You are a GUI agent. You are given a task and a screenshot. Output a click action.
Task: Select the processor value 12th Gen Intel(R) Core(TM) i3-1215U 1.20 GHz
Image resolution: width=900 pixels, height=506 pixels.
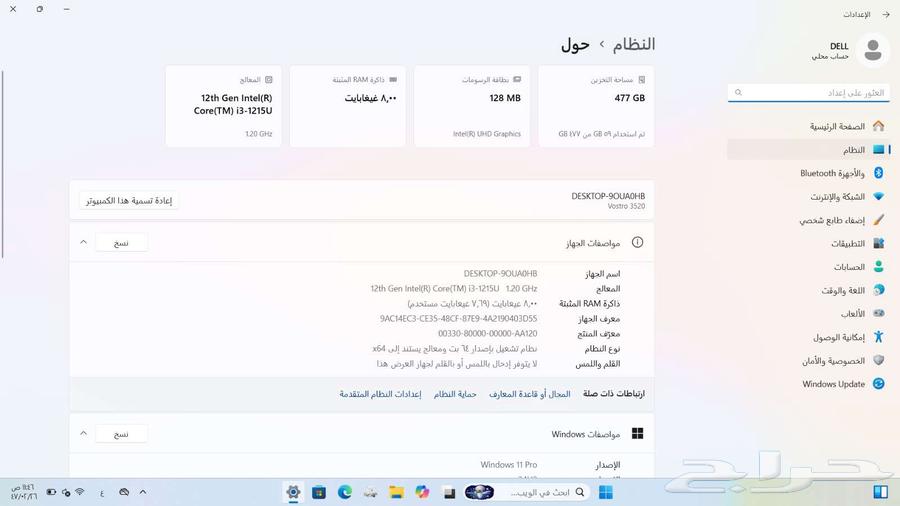click(x=454, y=289)
